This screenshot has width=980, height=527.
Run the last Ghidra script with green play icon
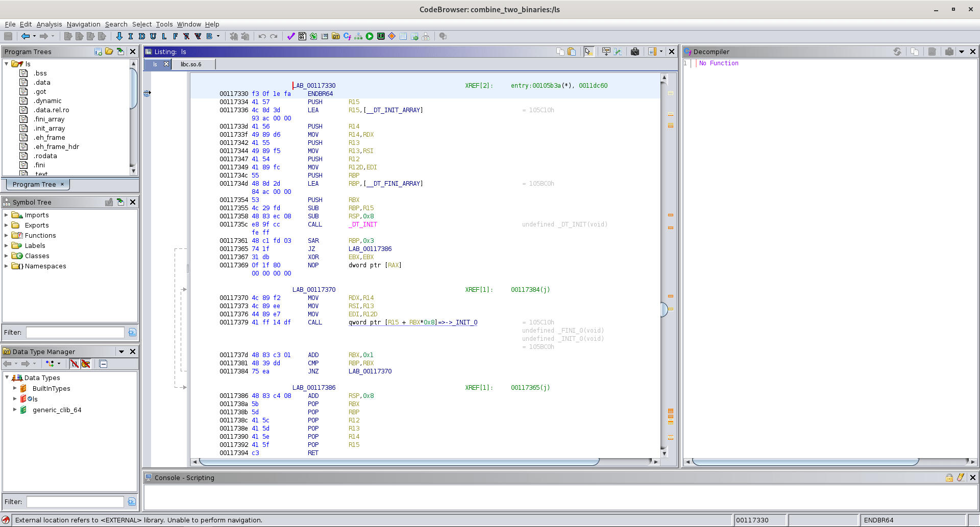pyautogui.click(x=369, y=36)
